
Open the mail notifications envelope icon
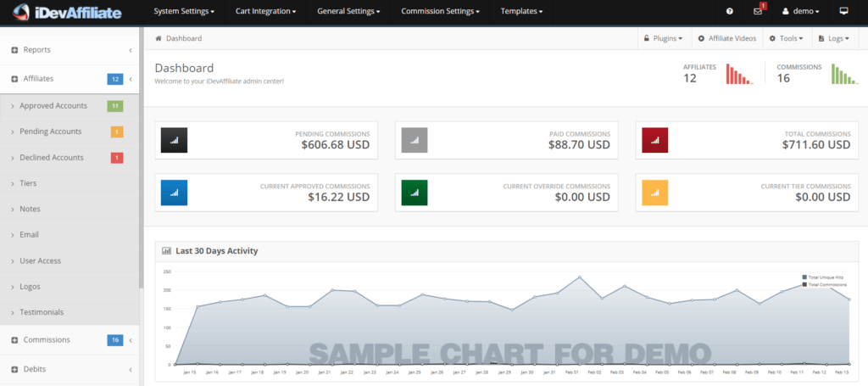click(x=758, y=12)
